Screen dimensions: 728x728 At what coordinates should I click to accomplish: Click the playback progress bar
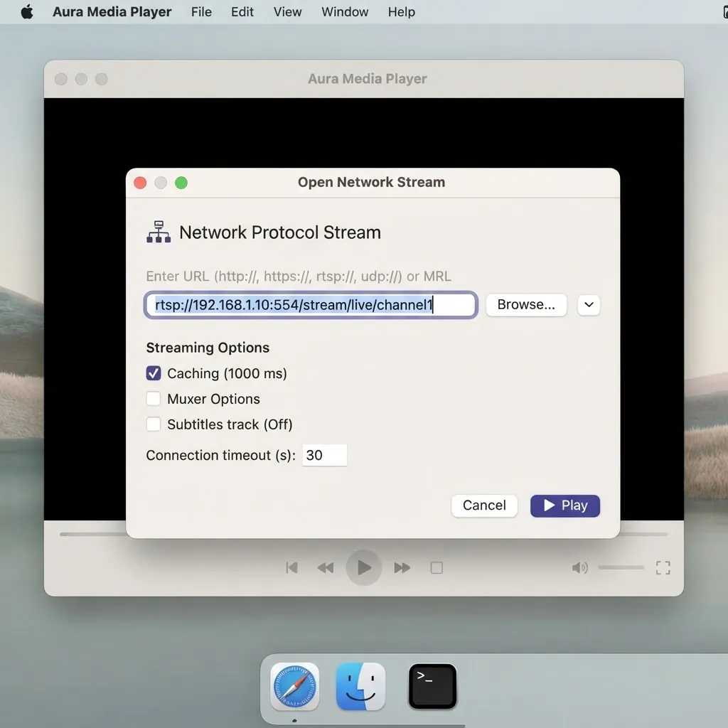tap(363, 534)
